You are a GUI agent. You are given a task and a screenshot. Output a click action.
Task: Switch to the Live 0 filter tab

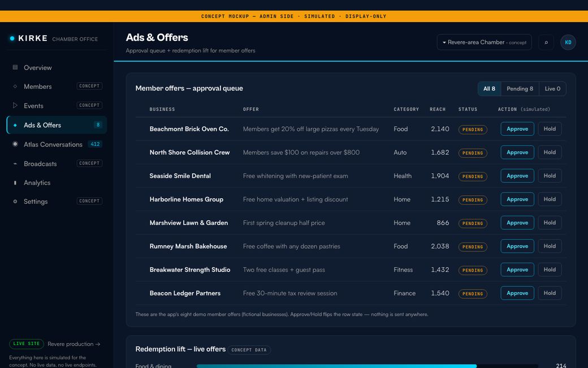click(x=552, y=89)
